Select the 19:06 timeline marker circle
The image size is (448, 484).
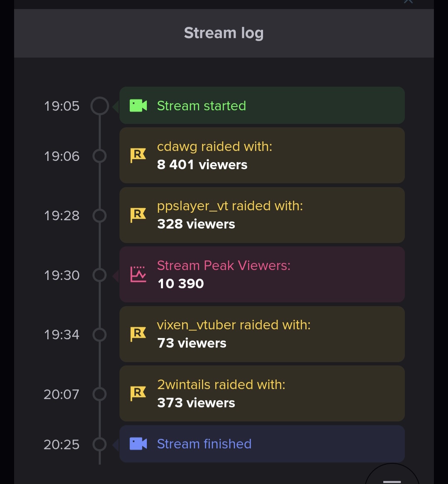point(100,156)
